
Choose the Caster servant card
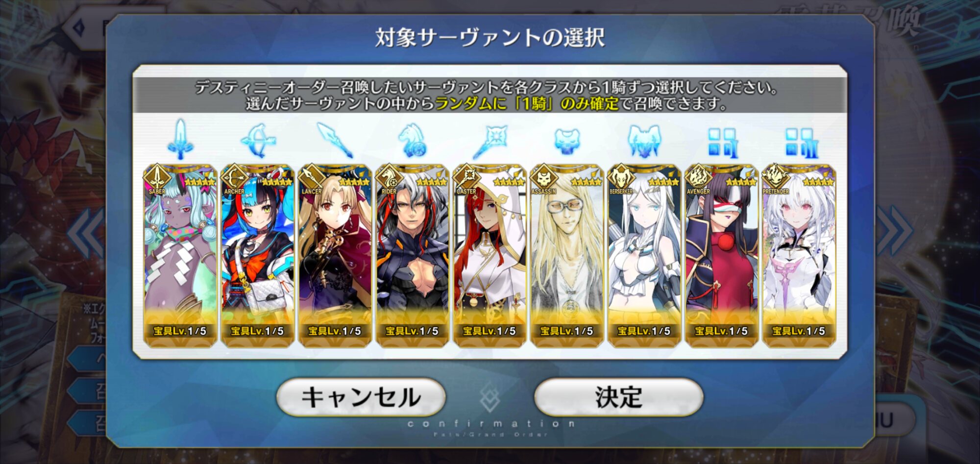[490, 256]
